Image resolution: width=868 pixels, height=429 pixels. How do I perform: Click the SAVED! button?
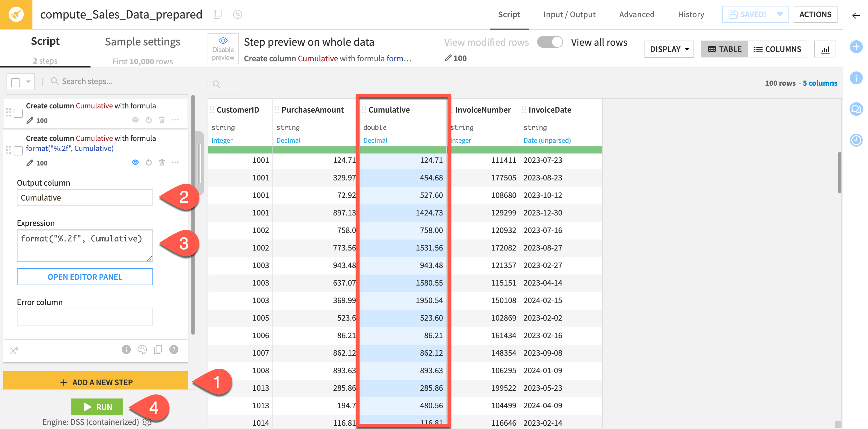747,15
